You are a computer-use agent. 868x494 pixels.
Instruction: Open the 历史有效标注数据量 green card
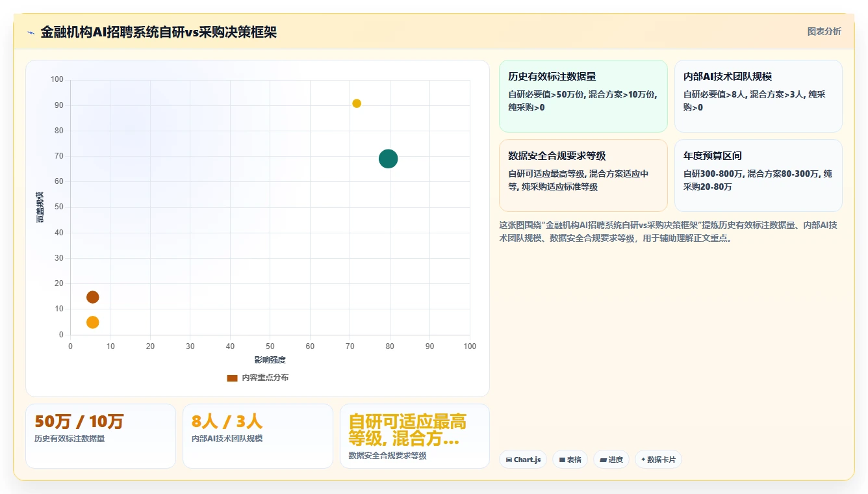(583, 96)
